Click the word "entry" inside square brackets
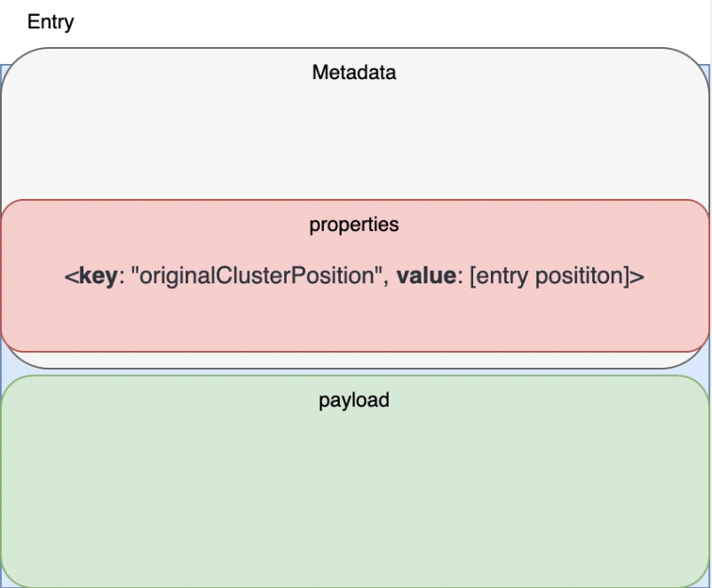Image resolution: width=712 pixels, height=588 pixels. (x=502, y=276)
